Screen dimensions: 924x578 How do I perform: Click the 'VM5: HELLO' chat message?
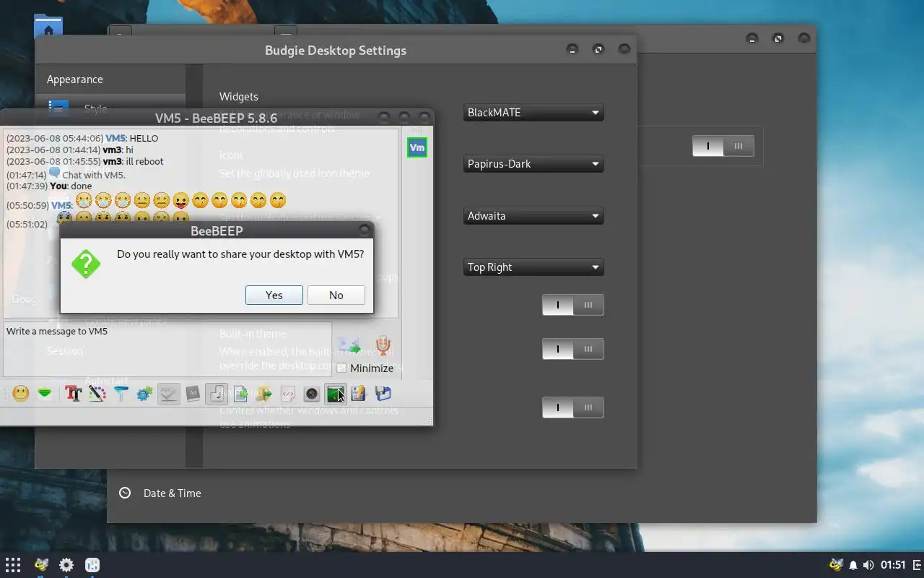tap(82, 138)
